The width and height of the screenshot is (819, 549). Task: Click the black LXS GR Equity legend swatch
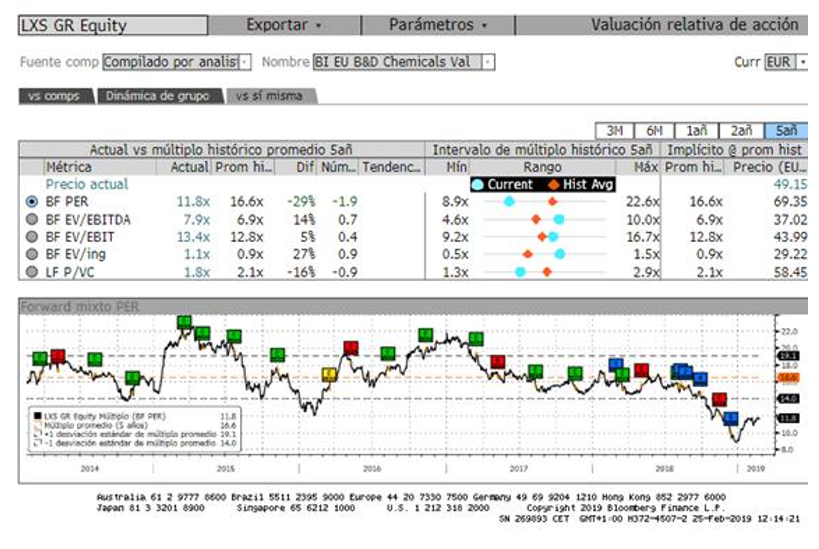click(x=37, y=416)
